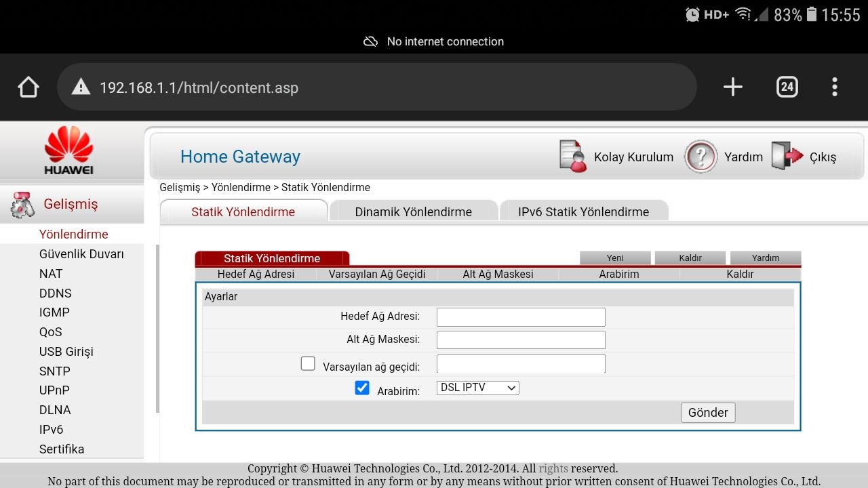Click the Kaldır button above the table

point(690,258)
